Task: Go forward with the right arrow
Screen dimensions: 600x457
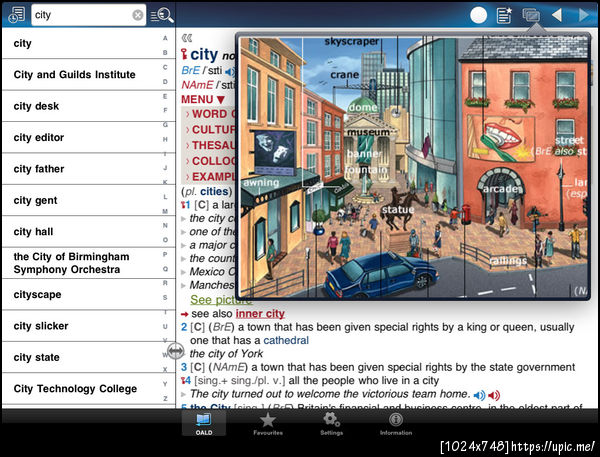Action: coord(584,15)
